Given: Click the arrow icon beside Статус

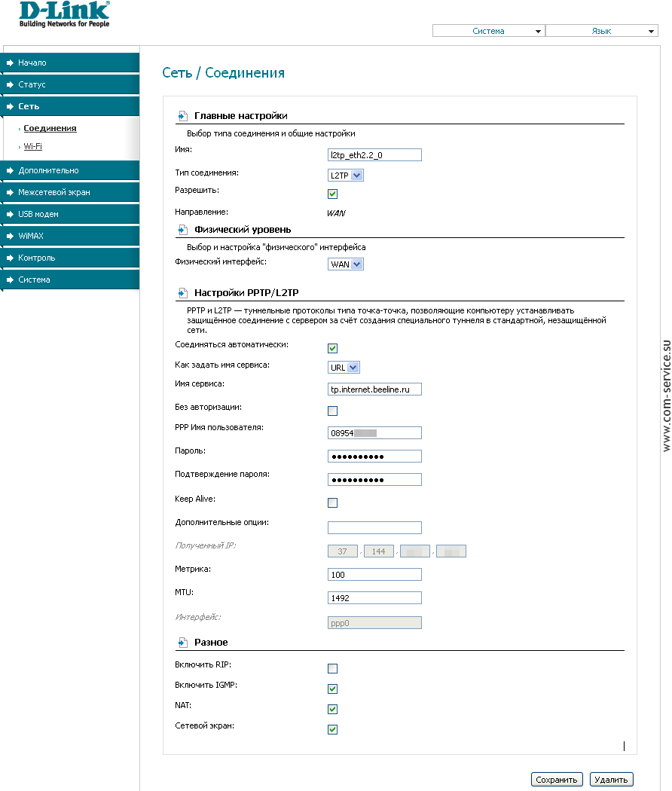Looking at the screenshot, I should tap(10, 84).
